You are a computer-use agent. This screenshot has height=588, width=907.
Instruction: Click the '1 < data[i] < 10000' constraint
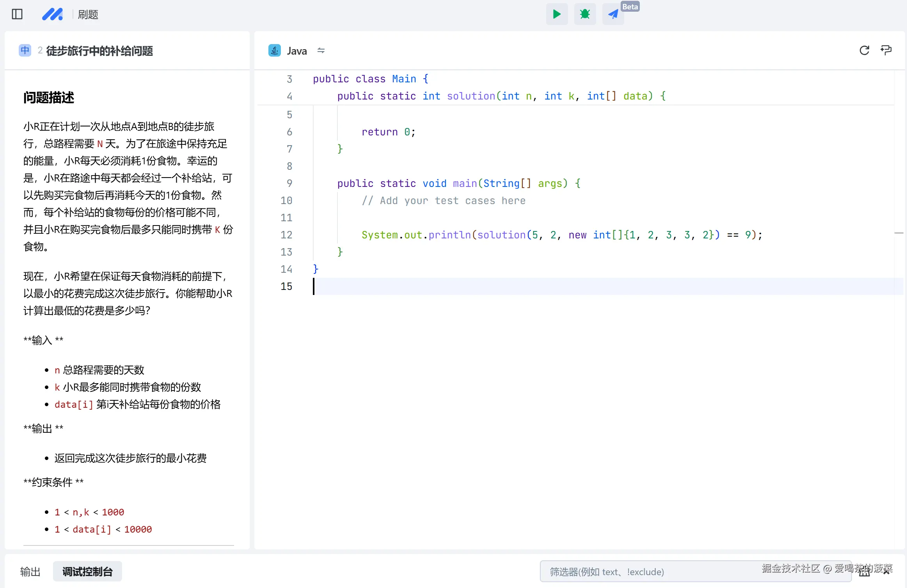[x=103, y=529]
